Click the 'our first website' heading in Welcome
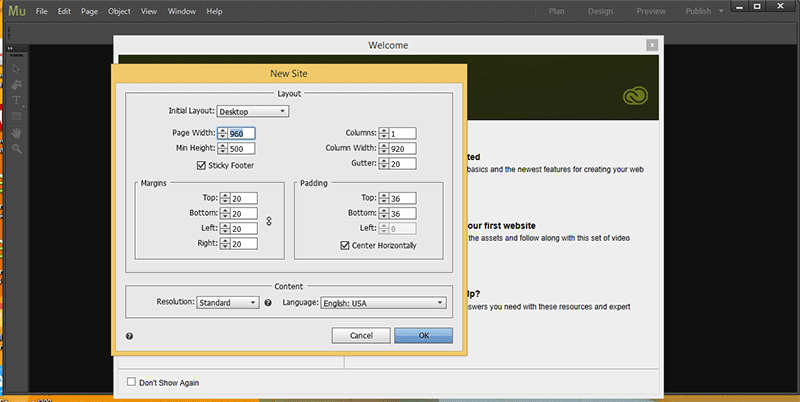 point(502,225)
